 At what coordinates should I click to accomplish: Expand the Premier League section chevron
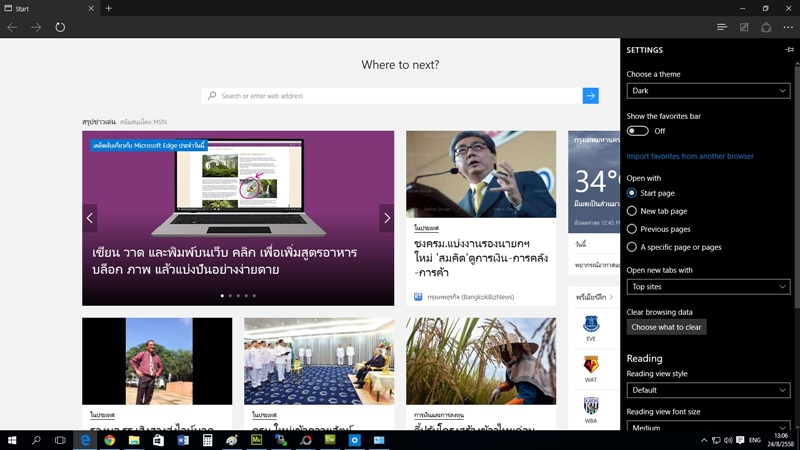611,297
